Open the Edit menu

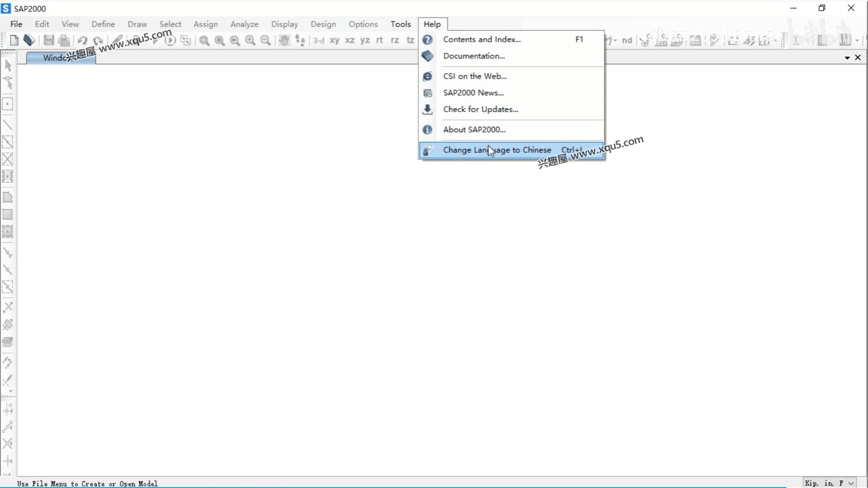click(42, 24)
